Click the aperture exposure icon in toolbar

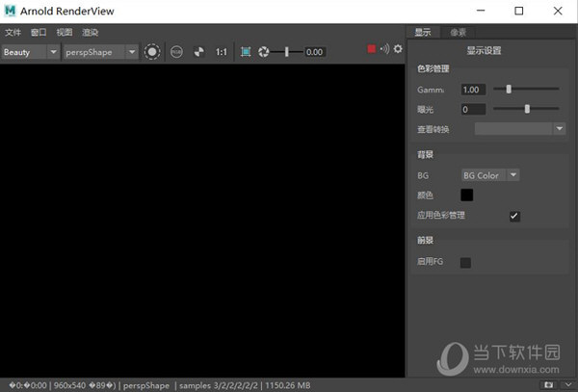[264, 52]
